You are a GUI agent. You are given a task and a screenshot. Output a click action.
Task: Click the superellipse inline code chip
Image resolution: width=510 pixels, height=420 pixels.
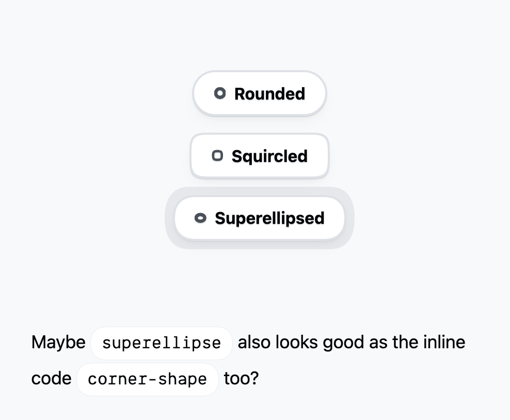click(x=162, y=343)
